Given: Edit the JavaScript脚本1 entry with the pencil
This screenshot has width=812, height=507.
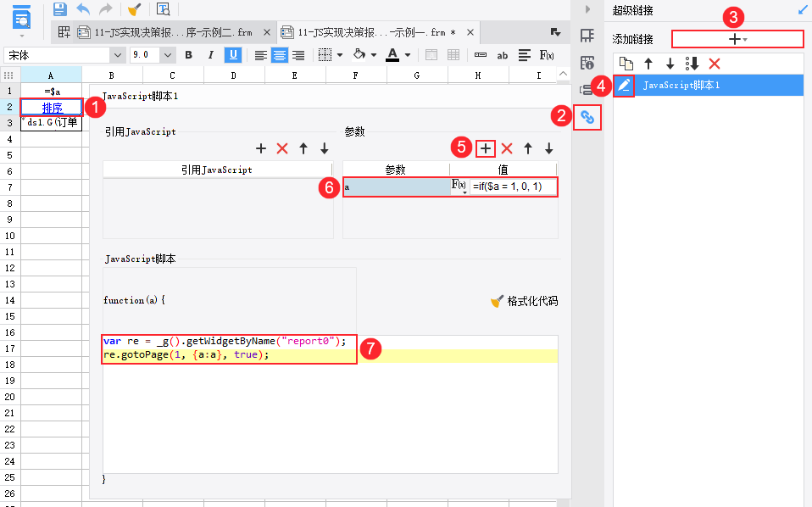Looking at the screenshot, I should pyautogui.click(x=624, y=86).
